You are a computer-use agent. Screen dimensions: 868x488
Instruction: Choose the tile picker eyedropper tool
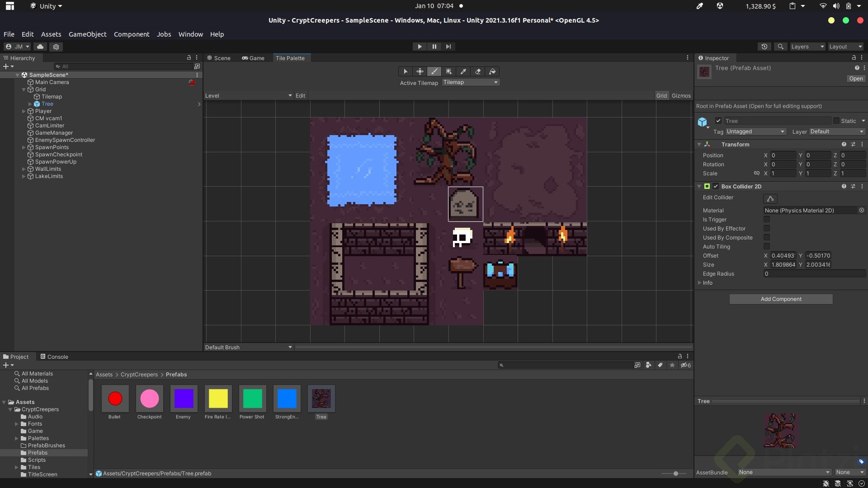click(463, 71)
